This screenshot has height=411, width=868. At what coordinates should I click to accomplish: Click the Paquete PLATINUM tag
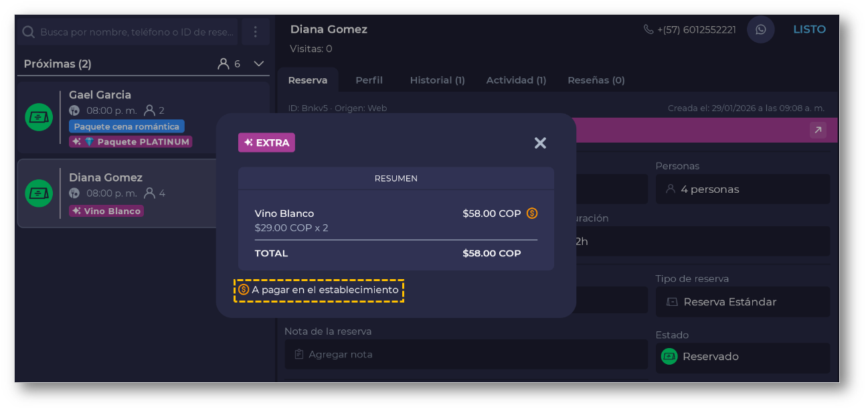pos(131,142)
